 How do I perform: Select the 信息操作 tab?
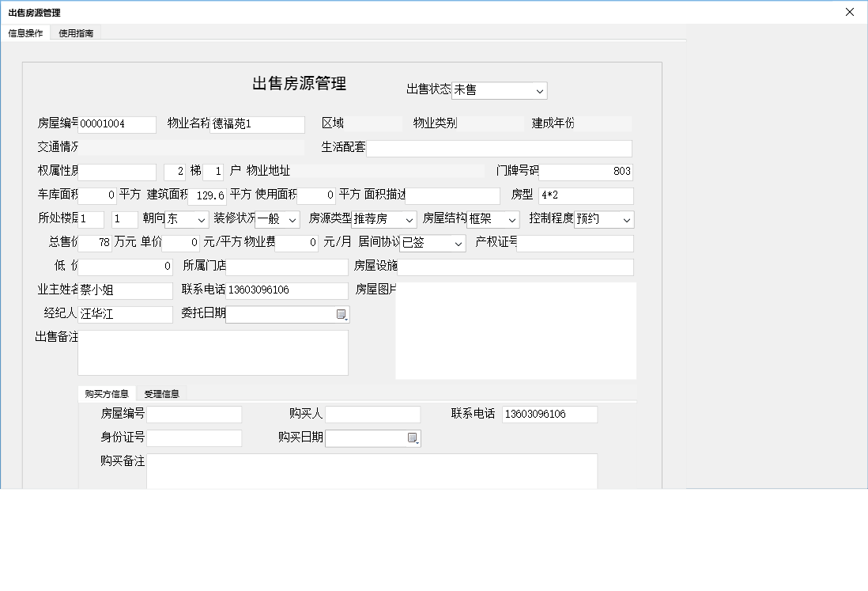coord(25,33)
